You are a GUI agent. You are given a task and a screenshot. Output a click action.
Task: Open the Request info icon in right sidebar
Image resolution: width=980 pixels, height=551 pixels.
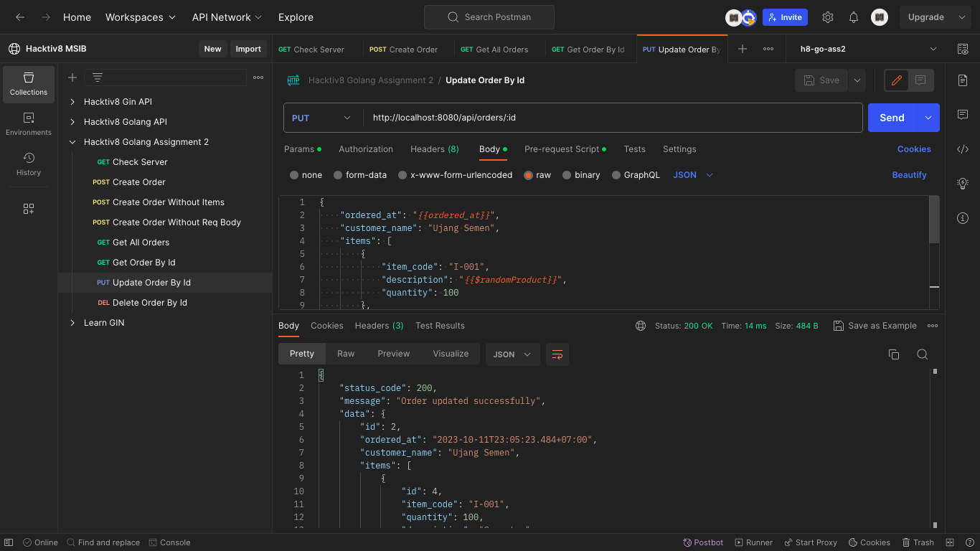(x=963, y=218)
